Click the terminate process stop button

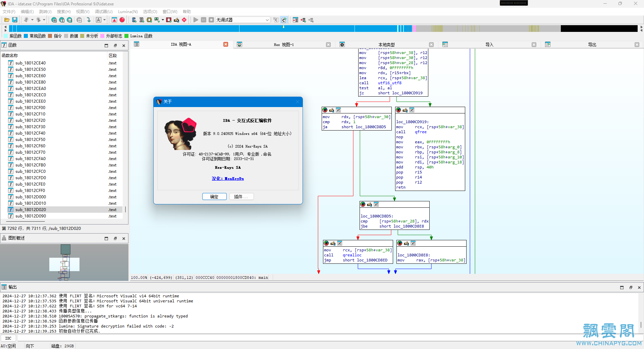click(211, 20)
